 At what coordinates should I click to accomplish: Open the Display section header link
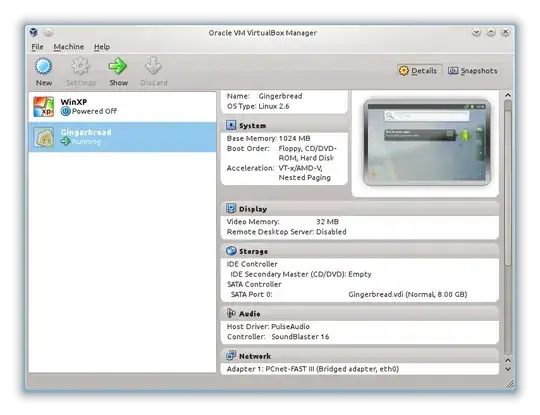click(x=253, y=209)
